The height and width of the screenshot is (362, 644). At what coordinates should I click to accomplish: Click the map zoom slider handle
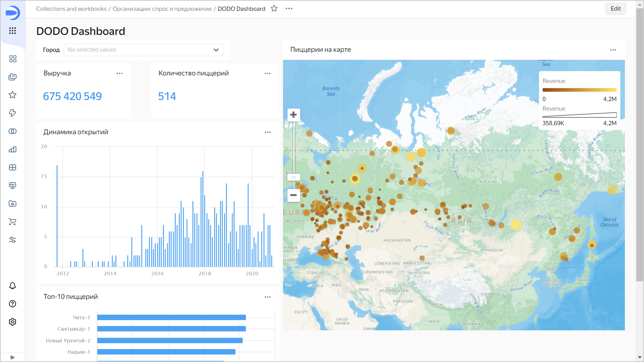293,177
